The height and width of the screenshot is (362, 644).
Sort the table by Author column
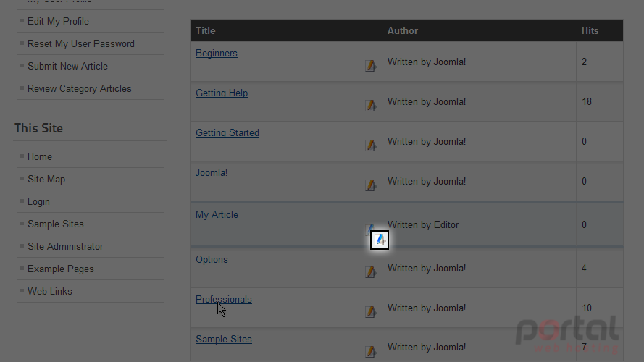tap(403, 31)
